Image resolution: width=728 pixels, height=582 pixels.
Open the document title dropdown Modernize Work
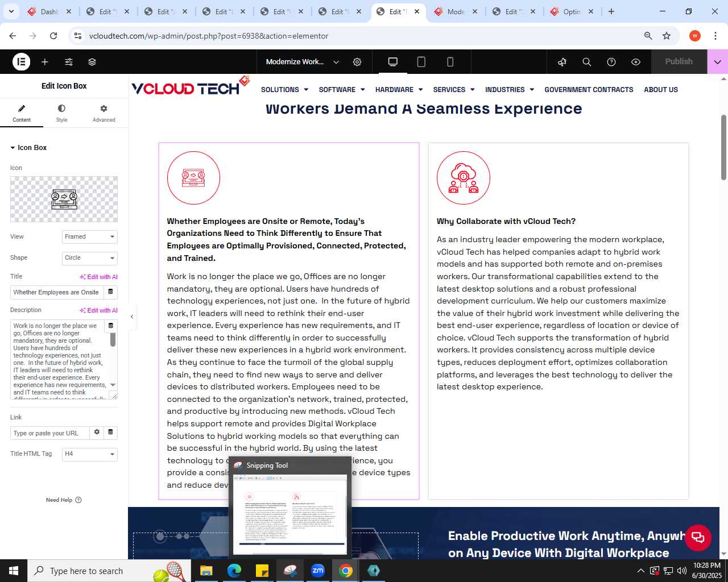302,62
